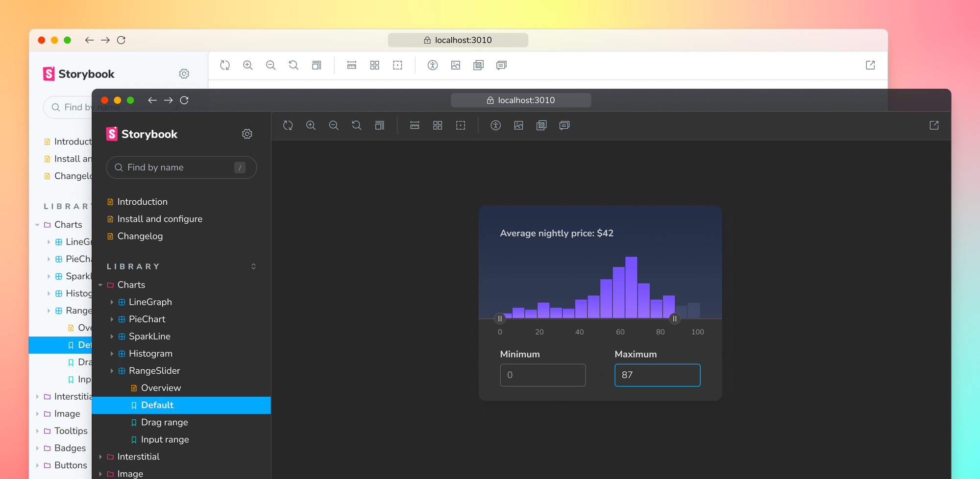Image resolution: width=980 pixels, height=479 pixels.
Task: Open the preview in a new browser tab
Action: click(934, 125)
